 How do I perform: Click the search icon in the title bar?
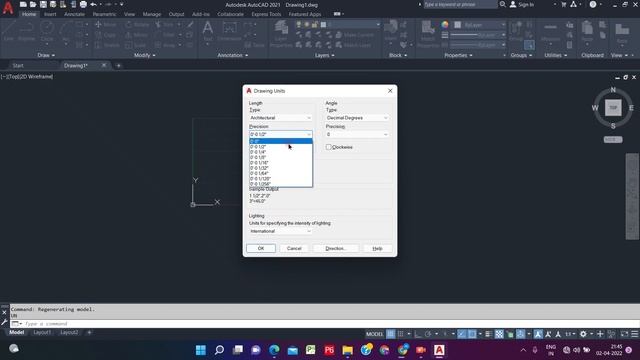[503, 4]
